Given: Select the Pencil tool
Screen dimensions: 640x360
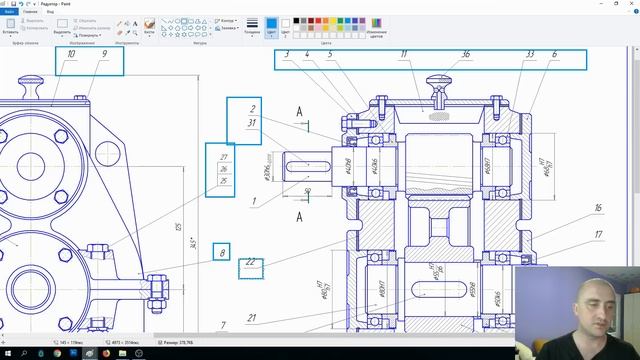Looking at the screenshot, I should click(119, 23).
